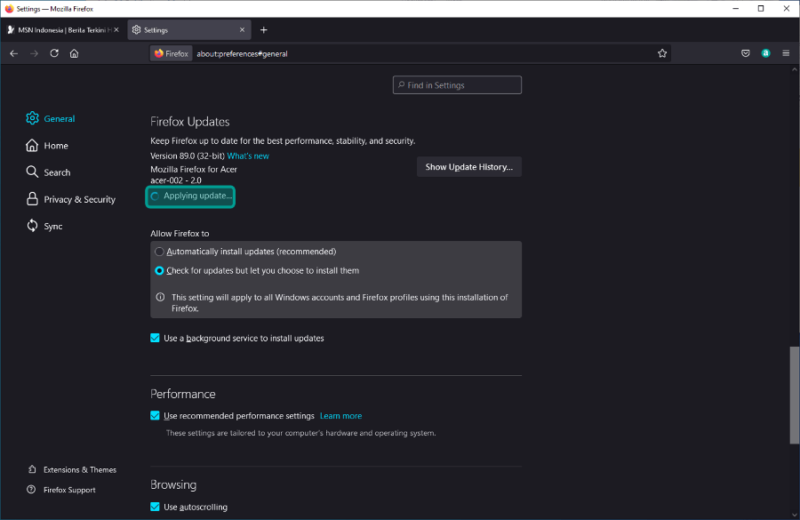The width and height of the screenshot is (800, 520).
Task: Open the home page icon in toolbar
Action: point(74,54)
